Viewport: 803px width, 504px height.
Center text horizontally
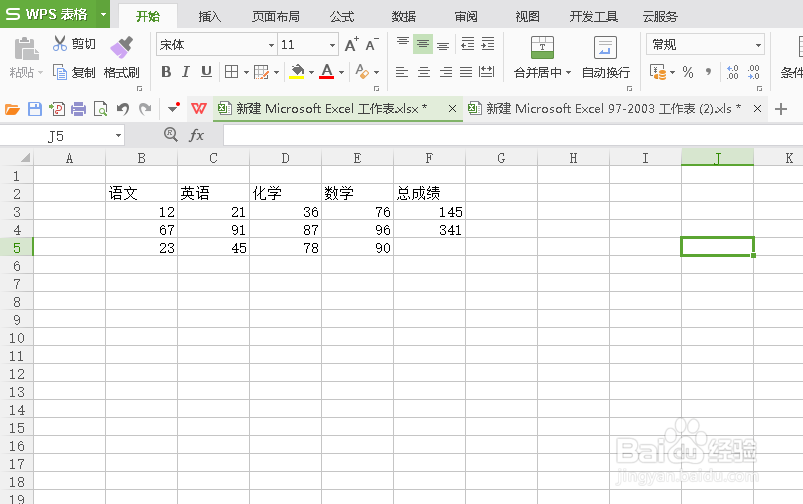click(x=424, y=72)
